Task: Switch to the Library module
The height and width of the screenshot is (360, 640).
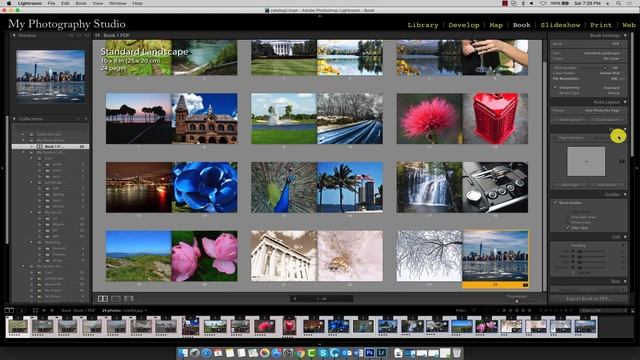Action: pos(423,25)
